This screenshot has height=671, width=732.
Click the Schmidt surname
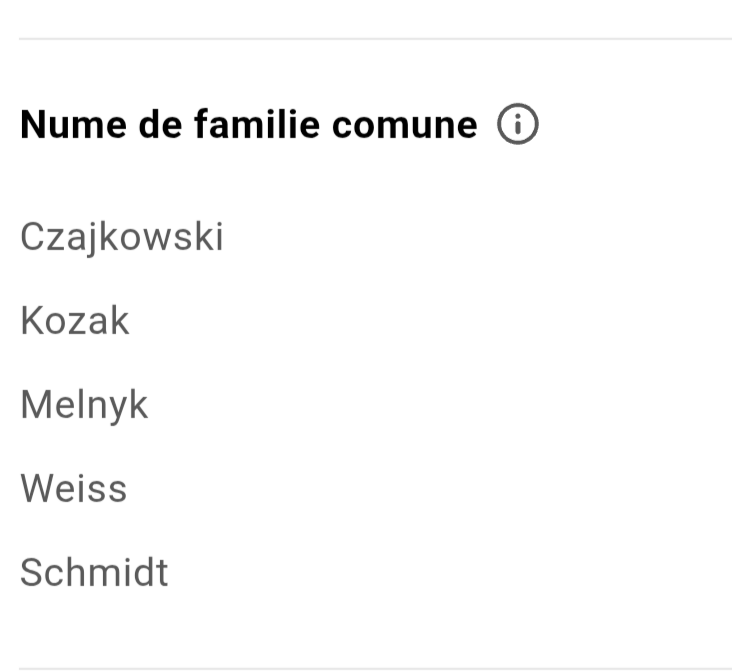[94, 574]
